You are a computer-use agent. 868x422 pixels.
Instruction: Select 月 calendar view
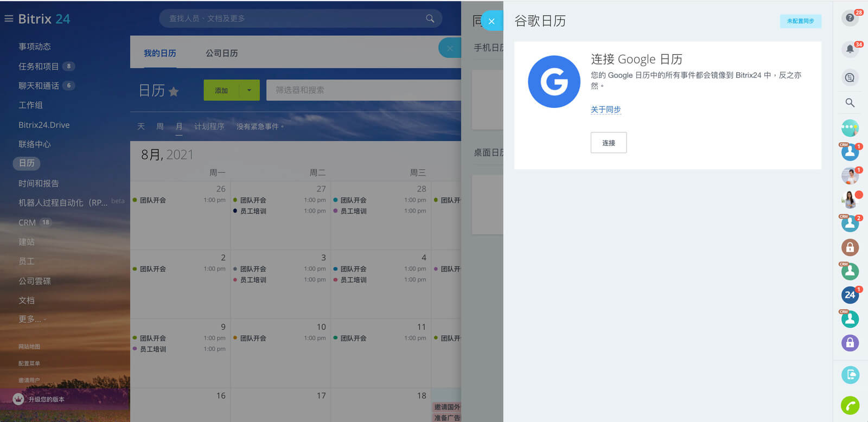[x=179, y=126]
